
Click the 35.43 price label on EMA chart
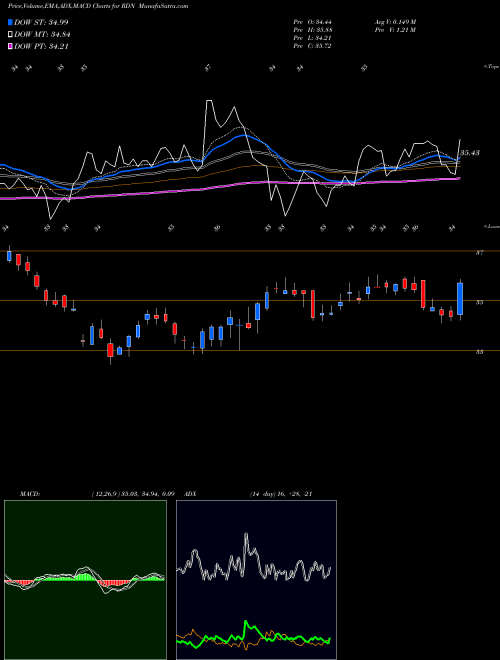click(470, 153)
